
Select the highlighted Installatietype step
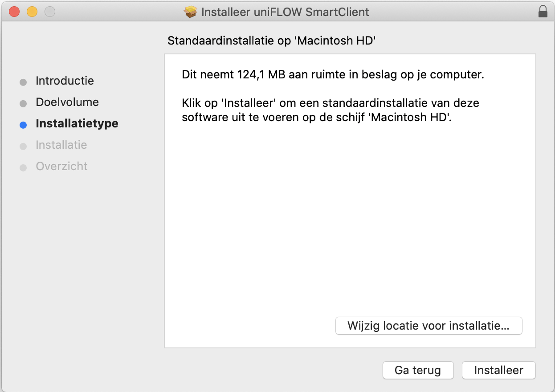(x=77, y=124)
